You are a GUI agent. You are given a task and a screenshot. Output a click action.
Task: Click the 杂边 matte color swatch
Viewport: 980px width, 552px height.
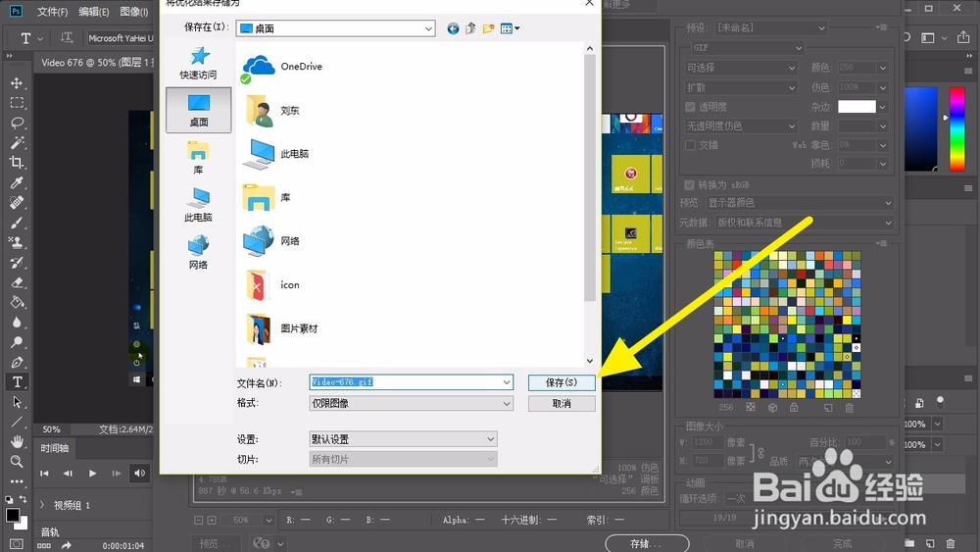pyautogui.click(x=857, y=107)
